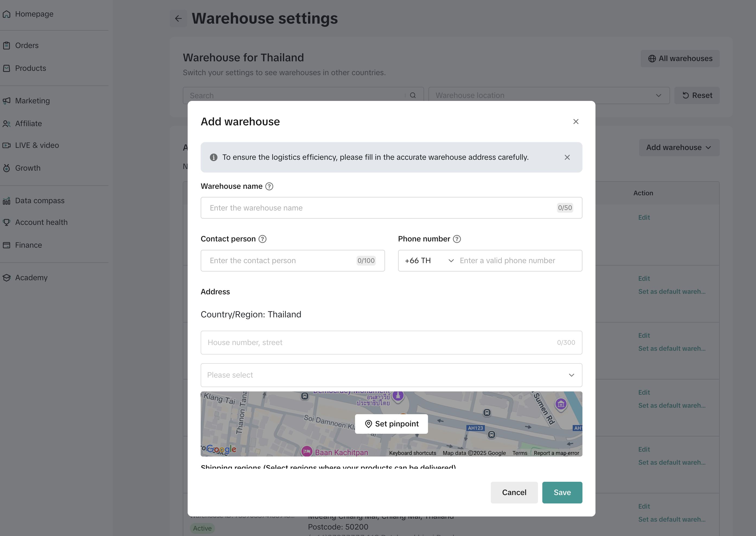Image resolution: width=756 pixels, height=536 pixels.
Task: Click the Contact person help icon
Action: coord(262,239)
